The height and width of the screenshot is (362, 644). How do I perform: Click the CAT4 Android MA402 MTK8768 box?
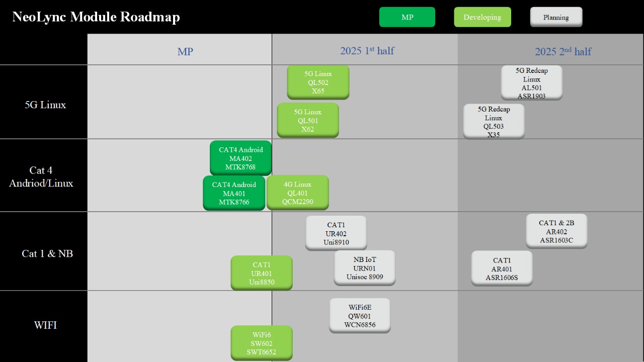(x=241, y=158)
